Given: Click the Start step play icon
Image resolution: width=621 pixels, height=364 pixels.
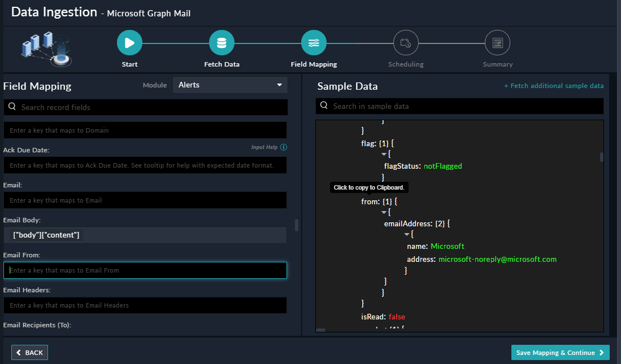Looking at the screenshot, I should click(x=129, y=43).
